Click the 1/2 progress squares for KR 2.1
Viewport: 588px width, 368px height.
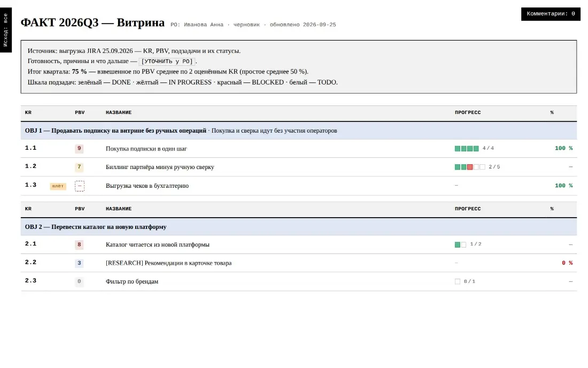point(460,244)
